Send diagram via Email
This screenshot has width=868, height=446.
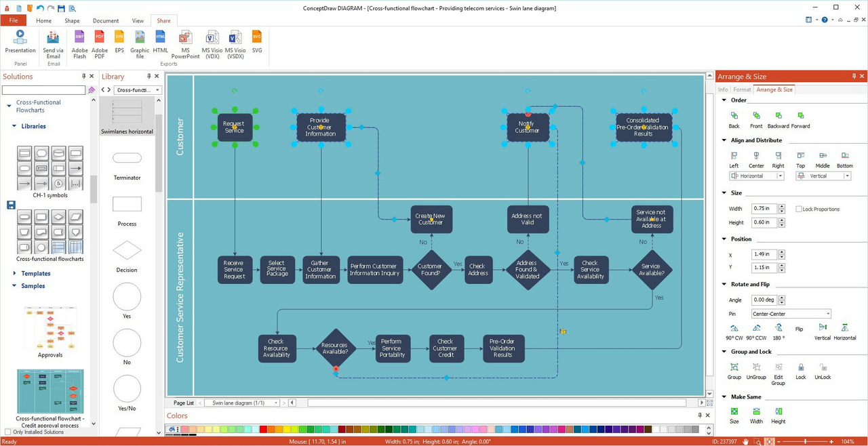pos(53,45)
